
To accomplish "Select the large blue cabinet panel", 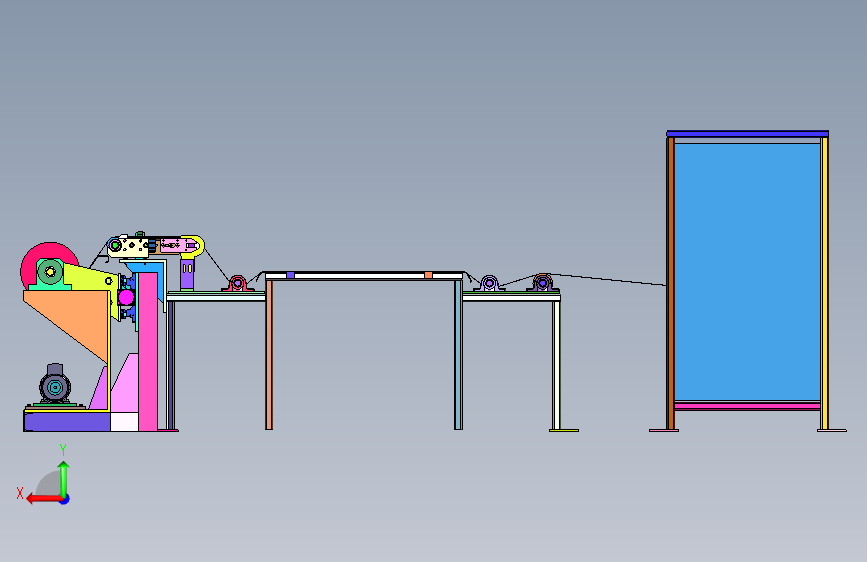I will [747, 272].
